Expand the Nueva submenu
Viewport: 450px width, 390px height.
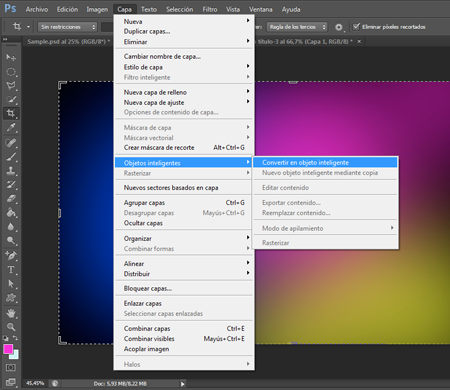pyautogui.click(x=184, y=21)
